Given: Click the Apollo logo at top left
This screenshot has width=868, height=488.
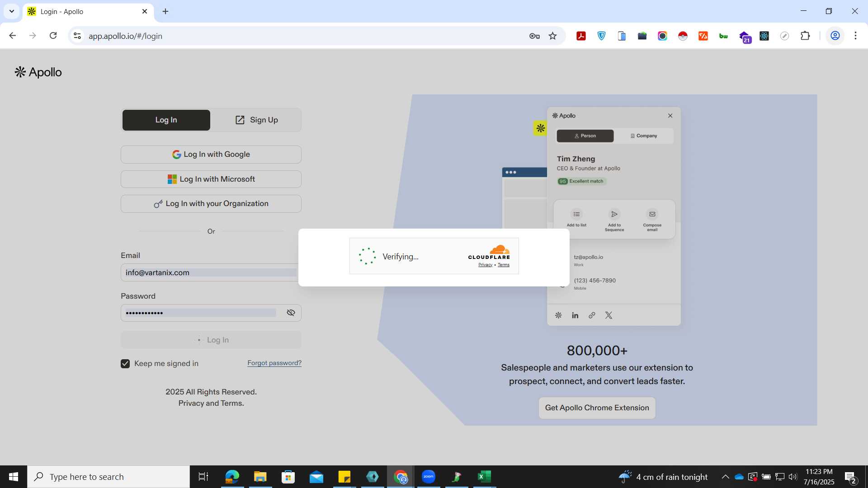Looking at the screenshot, I should (x=38, y=72).
